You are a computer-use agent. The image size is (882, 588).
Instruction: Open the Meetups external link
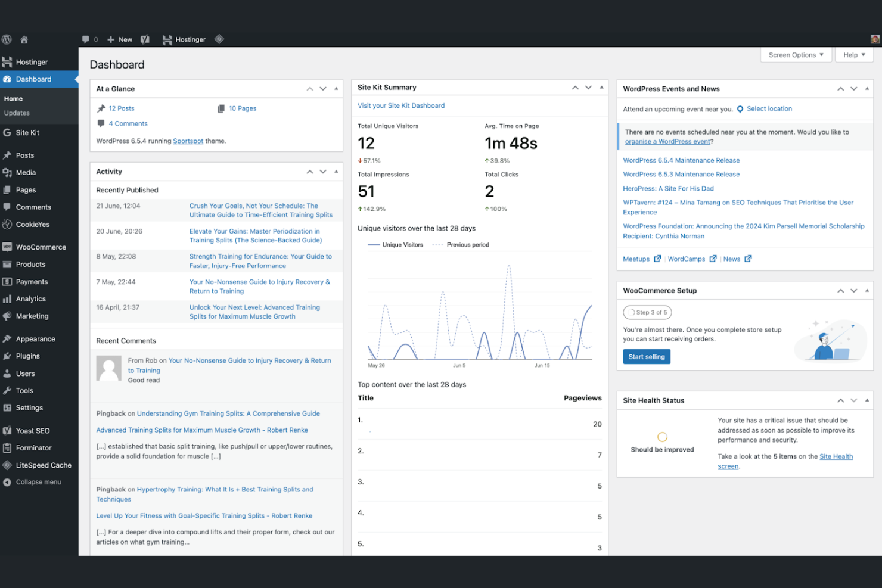(x=642, y=259)
